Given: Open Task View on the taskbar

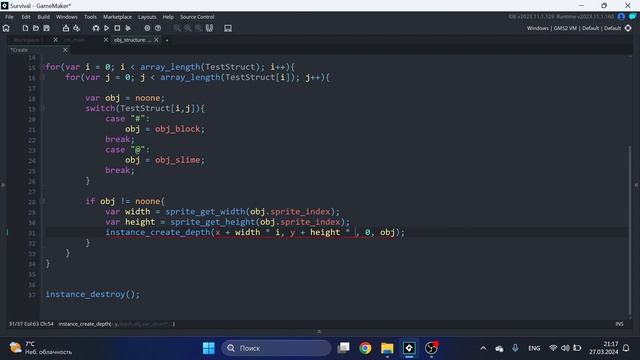Looking at the screenshot, I should pos(344,348).
